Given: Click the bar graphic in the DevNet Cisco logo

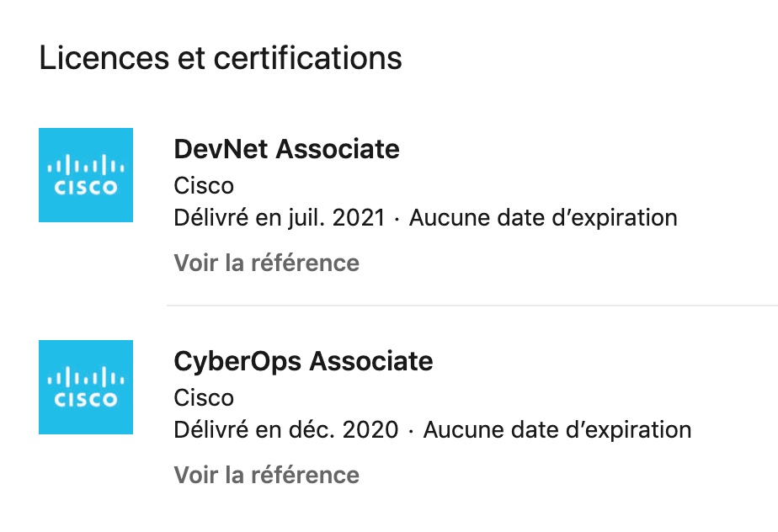Looking at the screenshot, I should [86, 164].
